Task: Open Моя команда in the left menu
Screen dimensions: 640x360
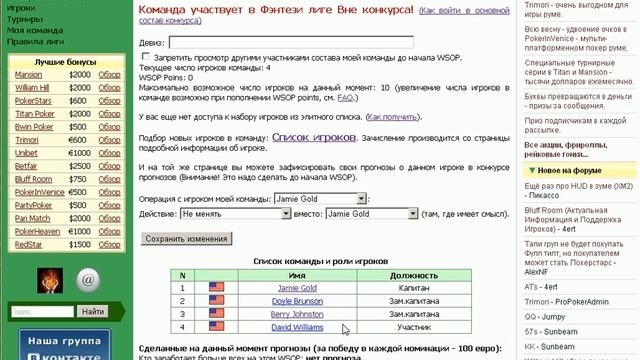Action: click(x=35, y=30)
